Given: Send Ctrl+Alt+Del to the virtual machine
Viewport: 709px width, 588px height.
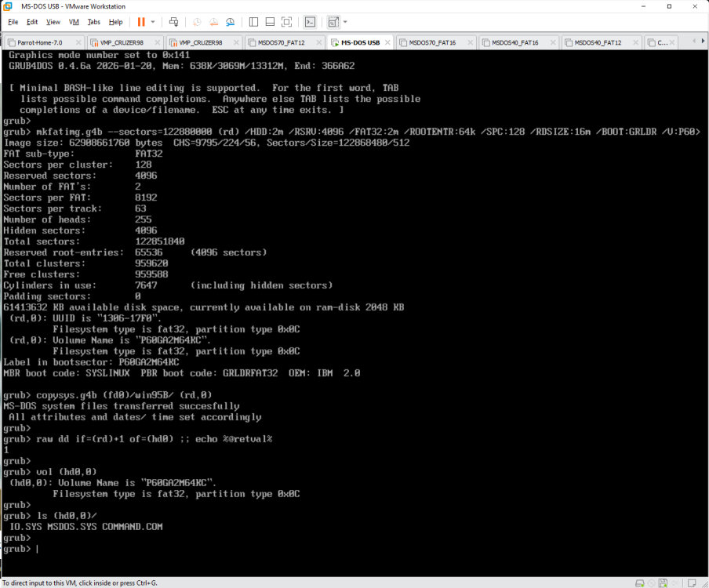Looking at the screenshot, I should point(173,22).
